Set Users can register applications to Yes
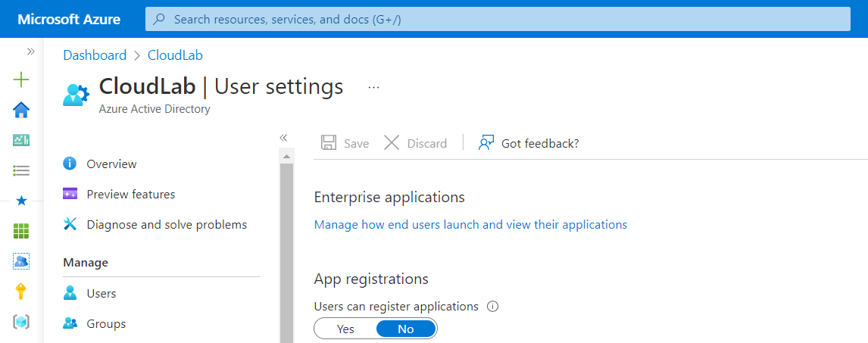 (345, 329)
